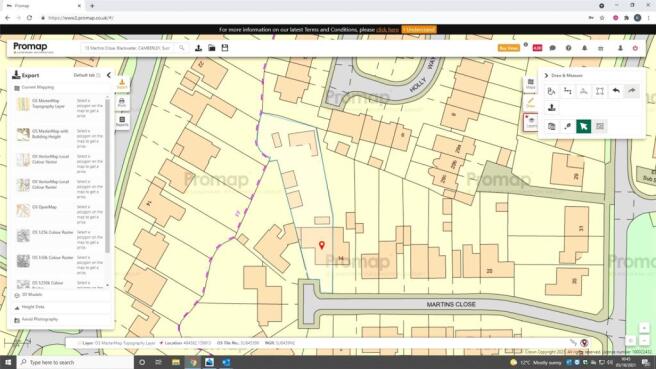656x369 pixels.
Task: Click the stamp tool icon
Action: tap(551, 108)
